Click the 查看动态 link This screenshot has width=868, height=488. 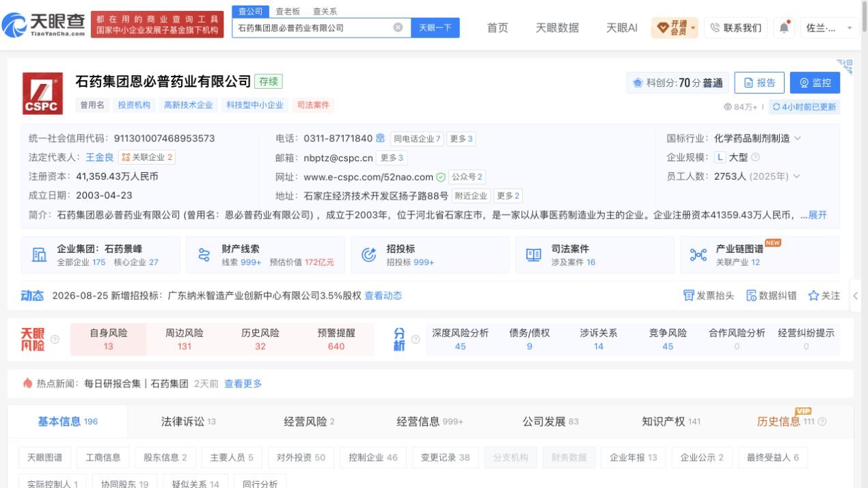pyautogui.click(x=383, y=295)
